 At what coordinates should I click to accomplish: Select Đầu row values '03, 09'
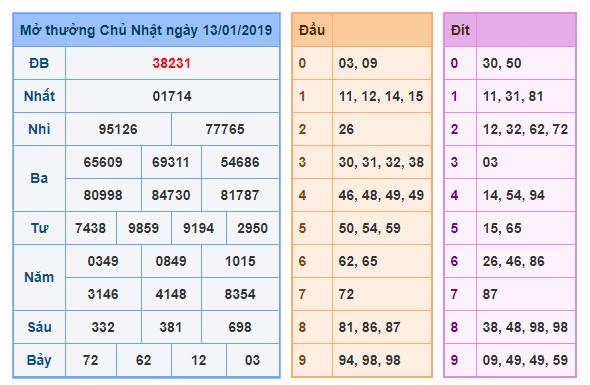point(358,63)
